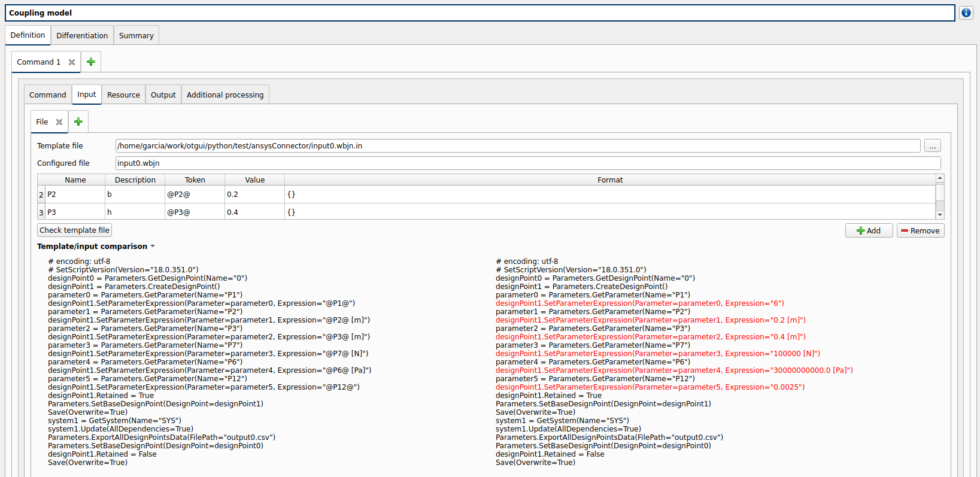Screen dimensions: 980x477
Task: Edit the Configured file field
Action: (x=527, y=163)
